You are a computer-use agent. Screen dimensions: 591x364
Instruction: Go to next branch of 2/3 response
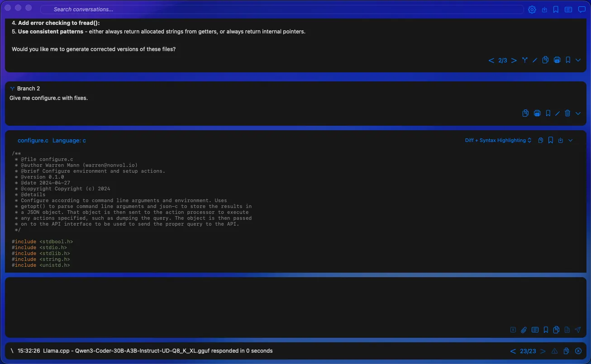pyautogui.click(x=514, y=60)
